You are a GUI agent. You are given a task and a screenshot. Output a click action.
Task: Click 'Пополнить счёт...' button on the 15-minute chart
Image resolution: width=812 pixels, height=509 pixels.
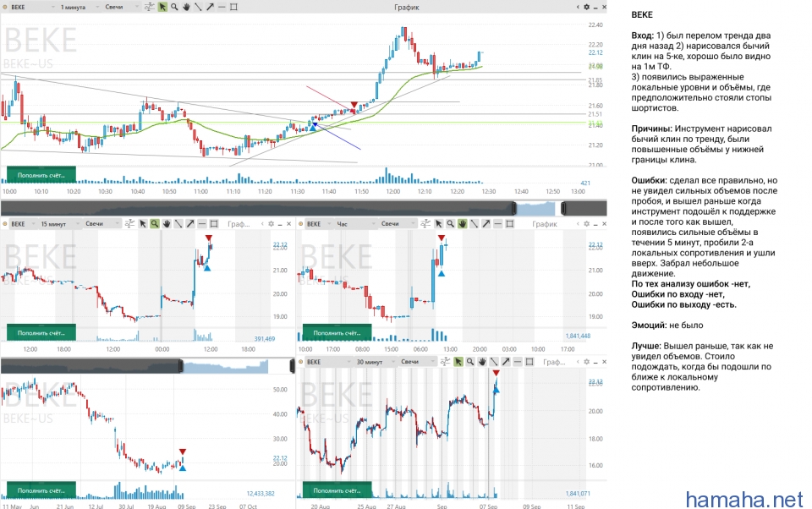tap(41, 332)
